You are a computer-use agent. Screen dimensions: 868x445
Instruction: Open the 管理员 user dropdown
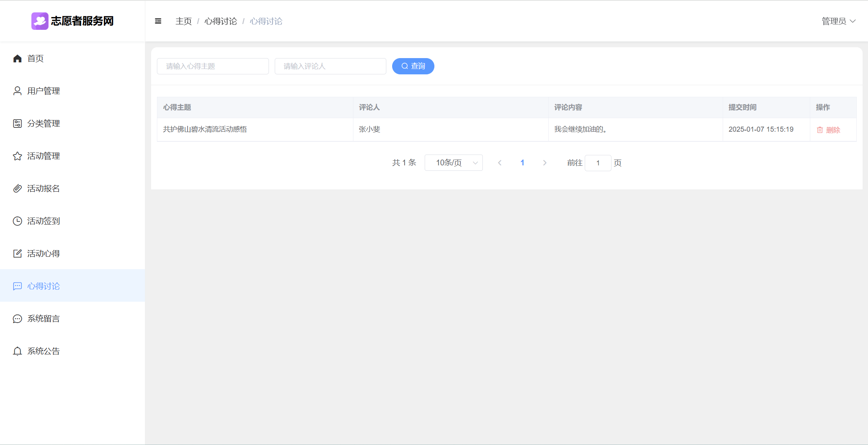[x=838, y=21]
